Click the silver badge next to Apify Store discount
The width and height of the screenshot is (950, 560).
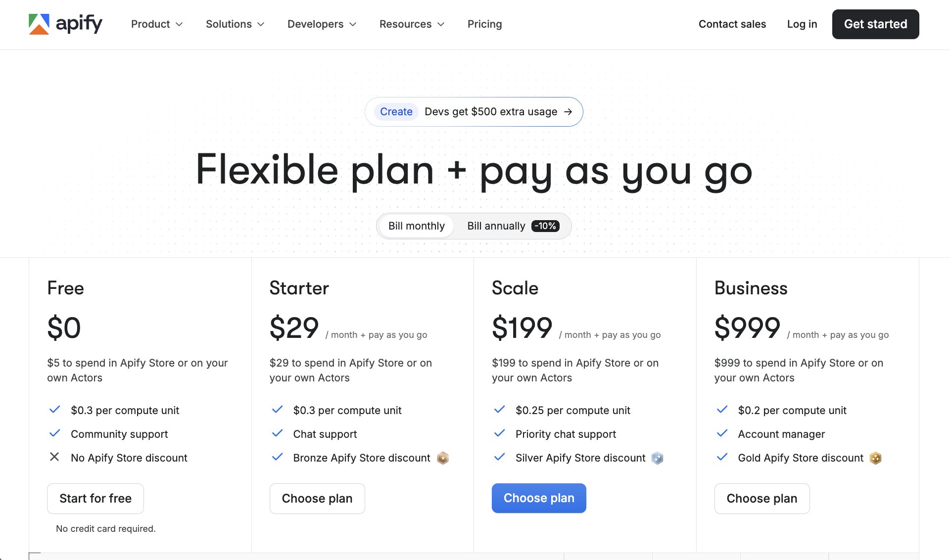click(657, 458)
